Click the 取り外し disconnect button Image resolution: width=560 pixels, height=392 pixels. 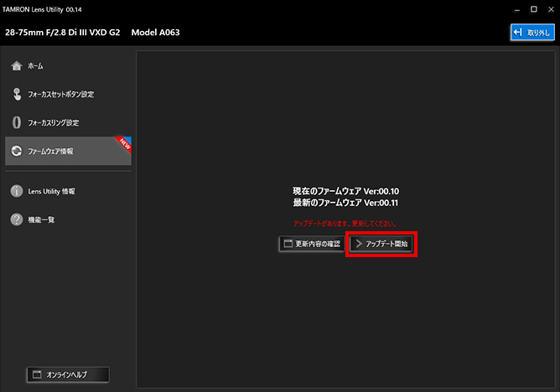532,33
